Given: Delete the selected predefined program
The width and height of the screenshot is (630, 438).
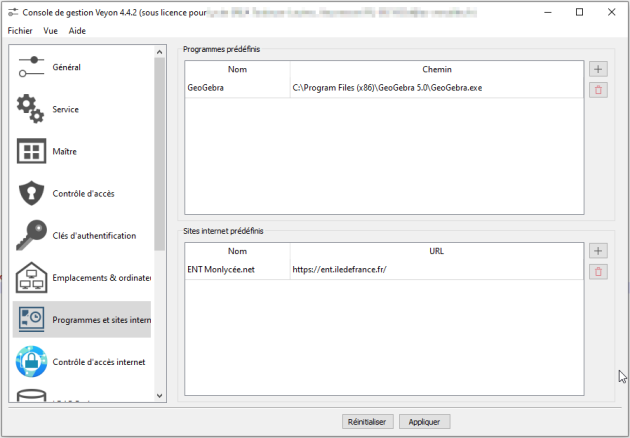Looking at the screenshot, I should 598,90.
